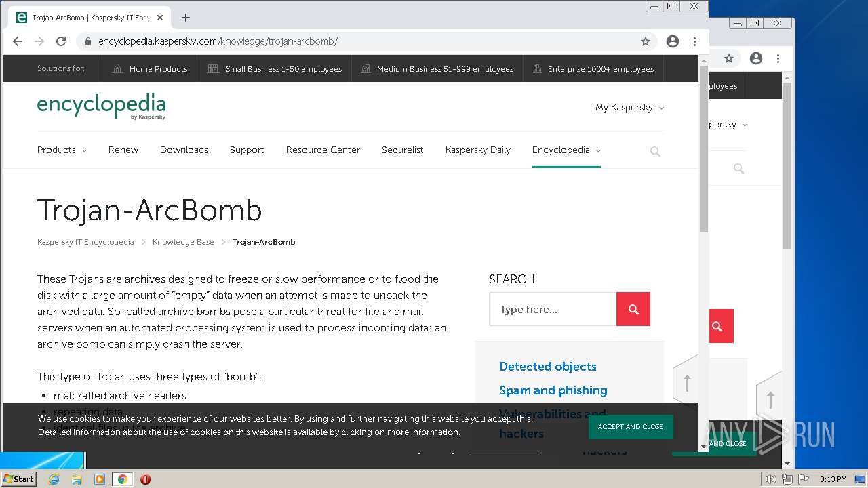
Task: Open Medium Business 51-999 employees link
Action: [437, 68]
